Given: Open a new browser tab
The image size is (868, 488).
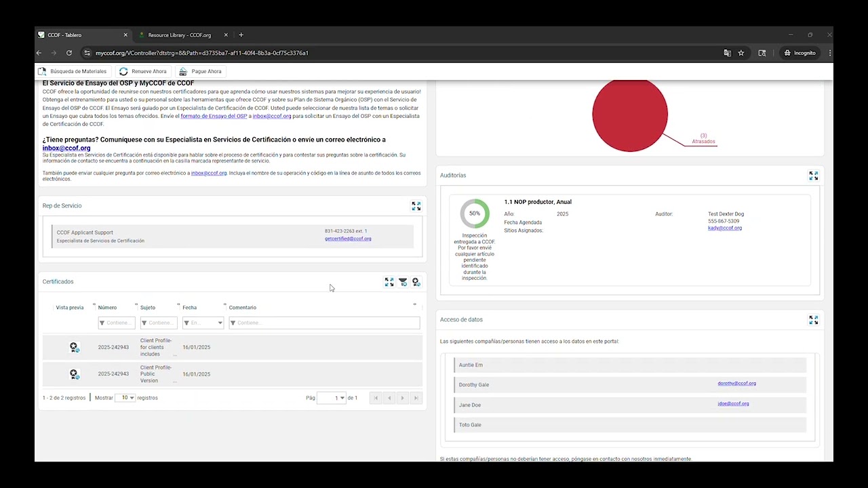Looking at the screenshot, I should (x=241, y=35).
